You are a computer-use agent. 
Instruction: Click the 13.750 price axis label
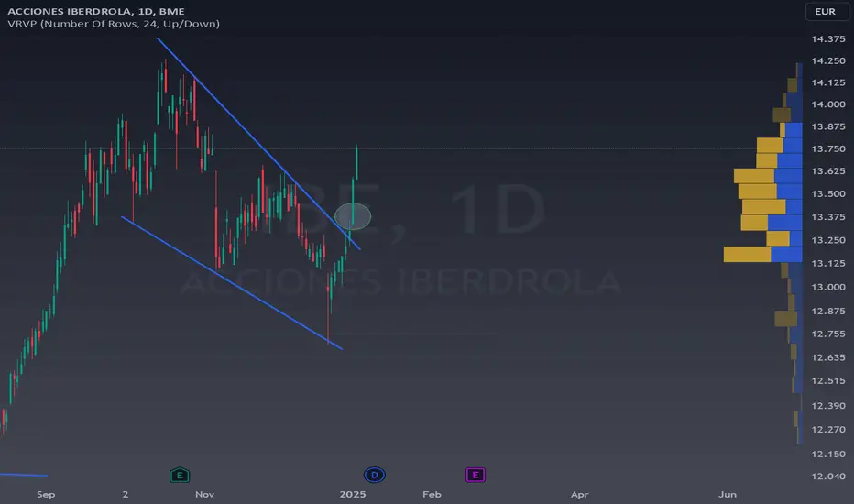(827, 148)
